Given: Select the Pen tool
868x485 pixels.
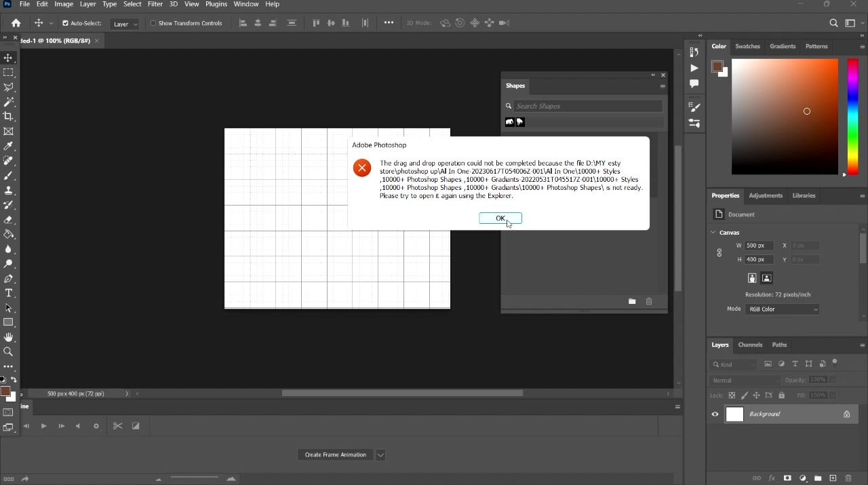Looking at the screenshot, I should tap(8, 279).
